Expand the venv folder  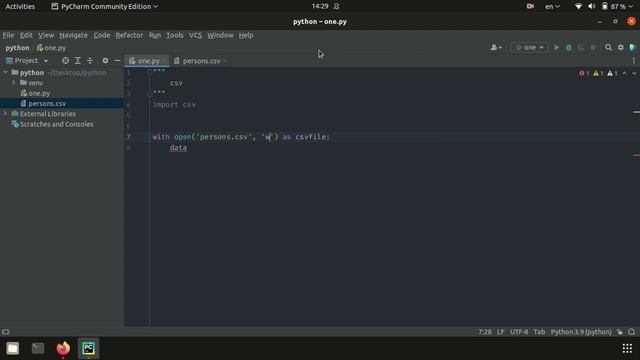13,83
